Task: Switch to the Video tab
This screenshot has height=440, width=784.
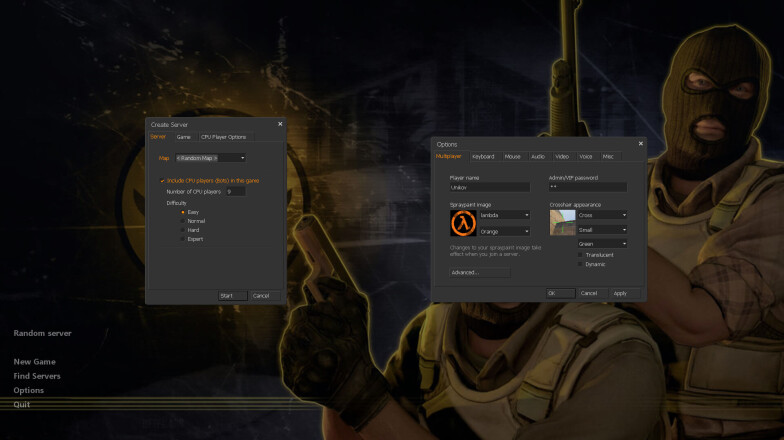Action: [562, 157]
